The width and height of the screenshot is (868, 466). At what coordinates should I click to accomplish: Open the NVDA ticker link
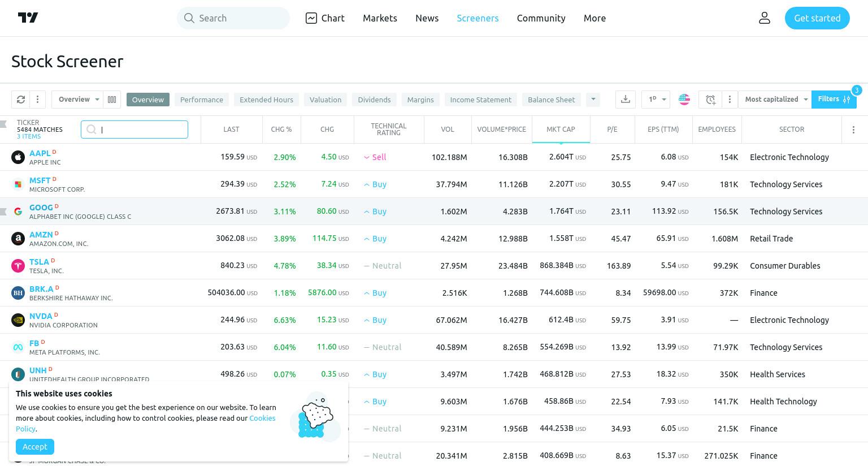pyautogui.click(x=41, y=316)
